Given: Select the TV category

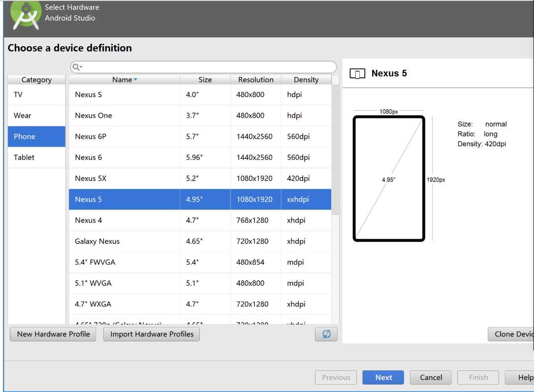Looking at the screenshot, I should pos(36,94).
